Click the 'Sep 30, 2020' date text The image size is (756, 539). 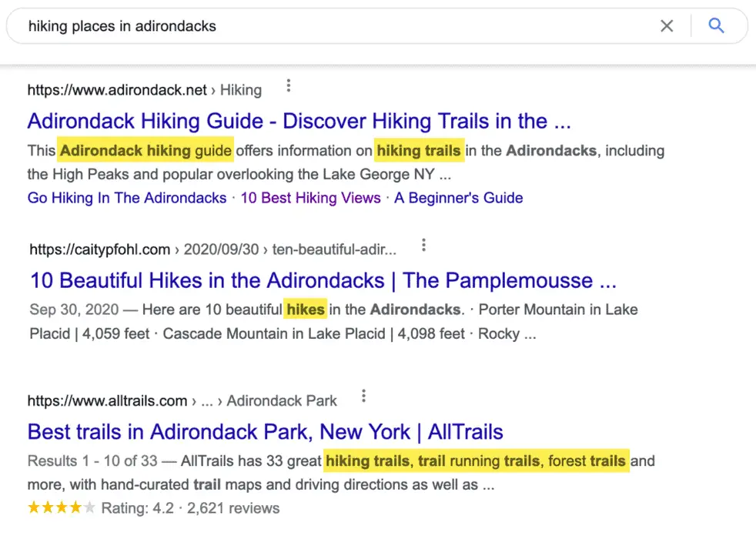point(74,309)
